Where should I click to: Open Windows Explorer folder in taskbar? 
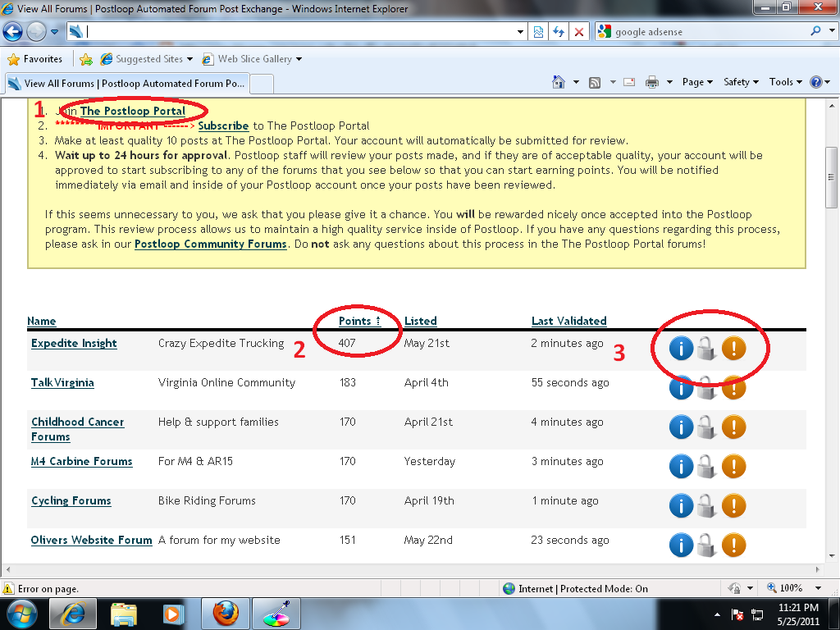(x=124, y=614)
